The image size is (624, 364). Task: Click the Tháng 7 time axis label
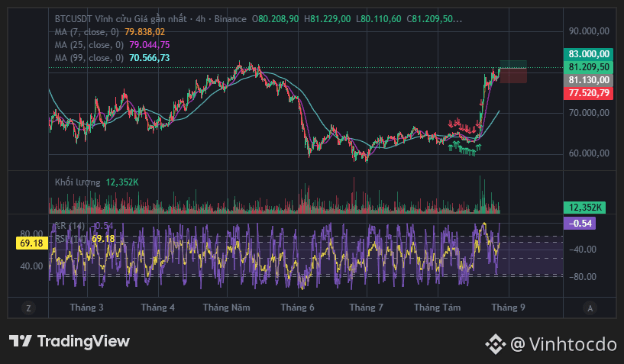pos(366,308)
